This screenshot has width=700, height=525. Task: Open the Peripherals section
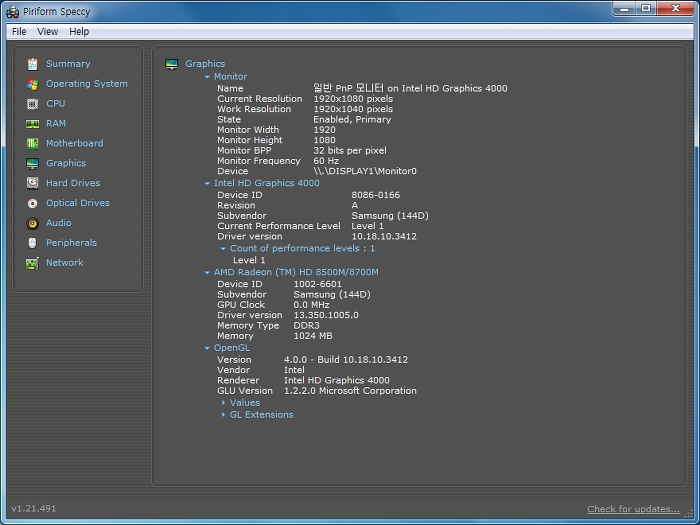click(71, 243)
